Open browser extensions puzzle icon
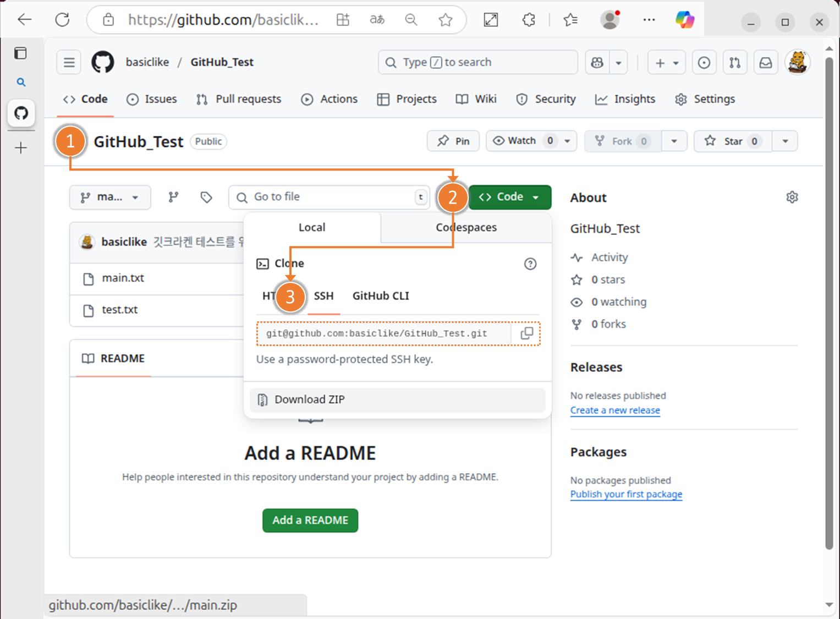 (529, 20)
